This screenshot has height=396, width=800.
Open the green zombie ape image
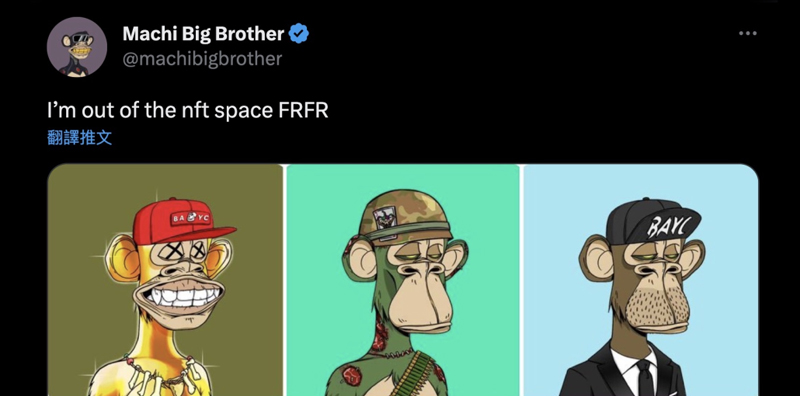403,280
